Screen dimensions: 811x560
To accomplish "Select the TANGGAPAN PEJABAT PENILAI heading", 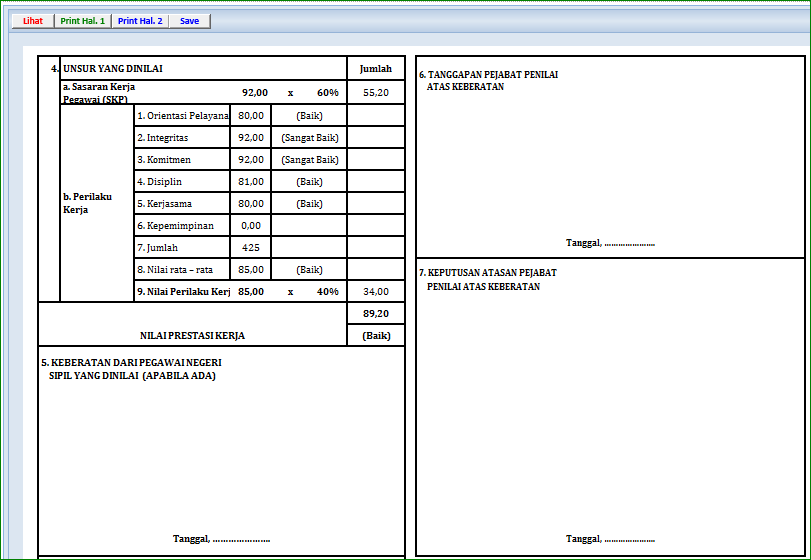I will tap(488, 81).
